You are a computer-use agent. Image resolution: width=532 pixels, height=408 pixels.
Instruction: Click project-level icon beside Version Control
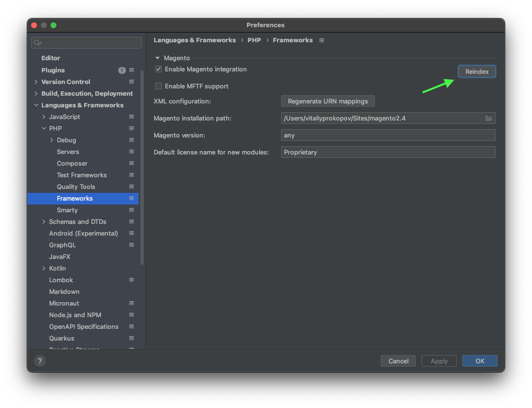point(132,82)
